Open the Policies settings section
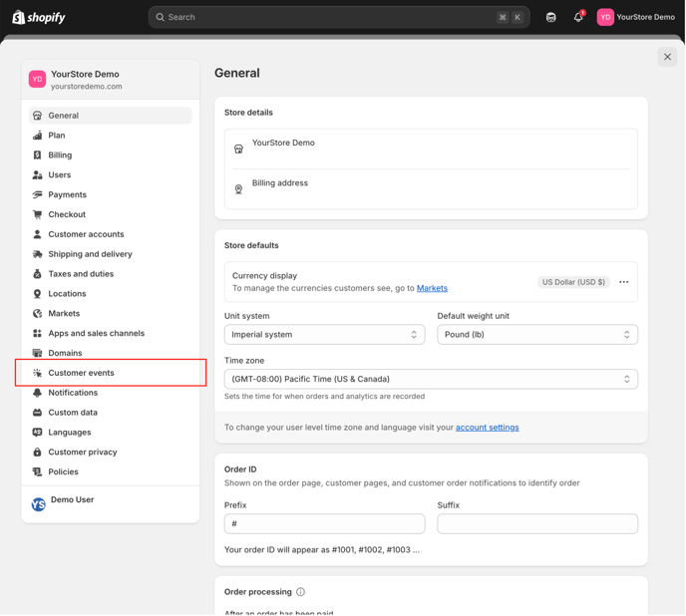Image resolution: width=686 pixels, height=616 pixels. 111,471
